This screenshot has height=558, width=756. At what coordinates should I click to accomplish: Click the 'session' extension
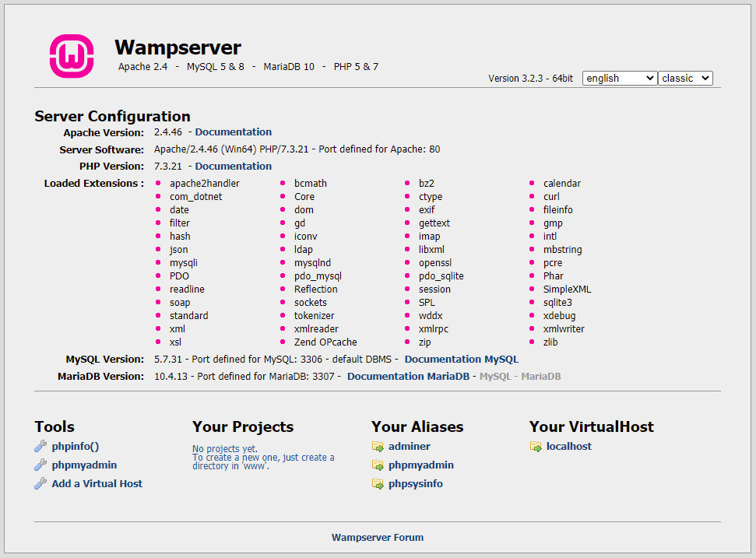point(435,290)
